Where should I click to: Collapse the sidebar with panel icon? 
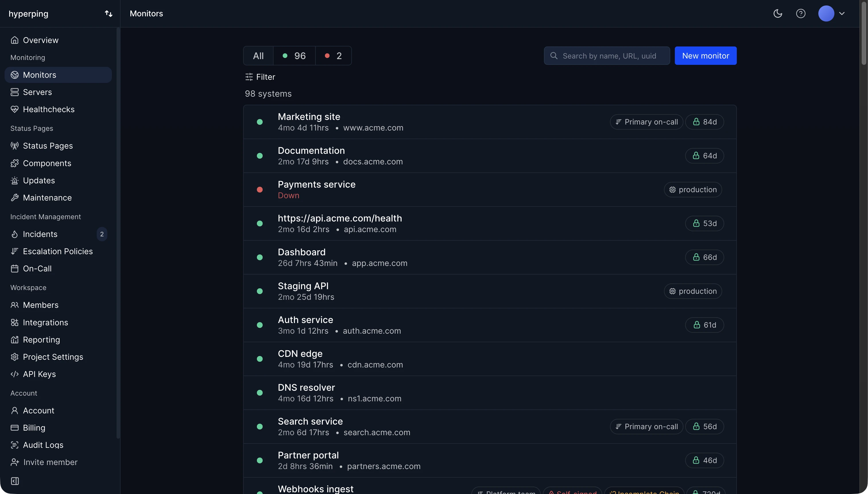[15, 481]
